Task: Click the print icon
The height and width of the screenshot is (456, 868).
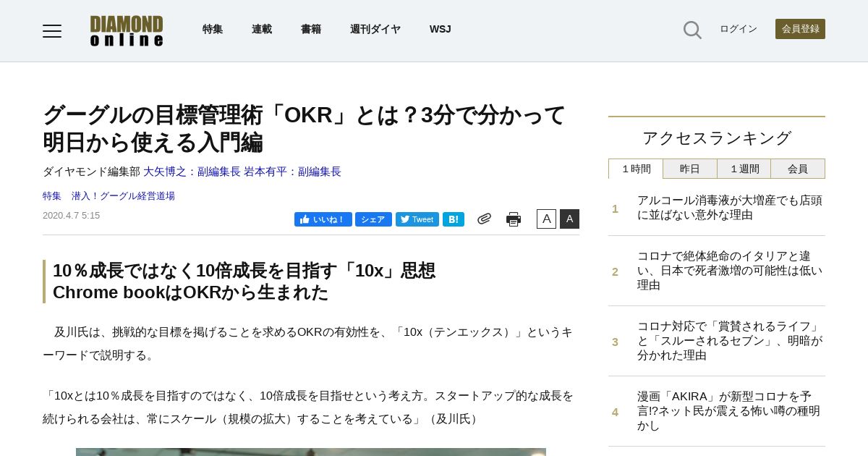Action: click(x=514, y=219)
